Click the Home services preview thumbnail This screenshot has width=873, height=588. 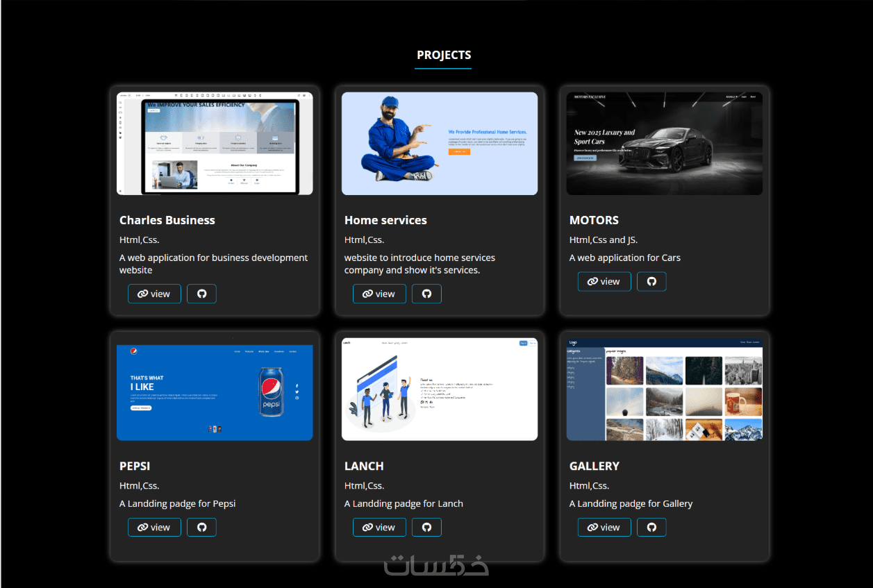tap(440, 144)
